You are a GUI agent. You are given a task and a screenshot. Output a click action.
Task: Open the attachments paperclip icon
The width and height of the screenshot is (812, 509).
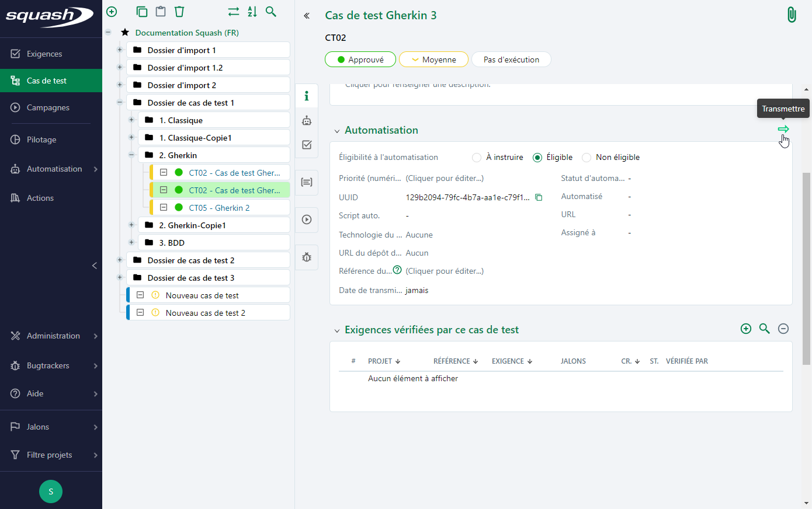[x=792, y=14]
